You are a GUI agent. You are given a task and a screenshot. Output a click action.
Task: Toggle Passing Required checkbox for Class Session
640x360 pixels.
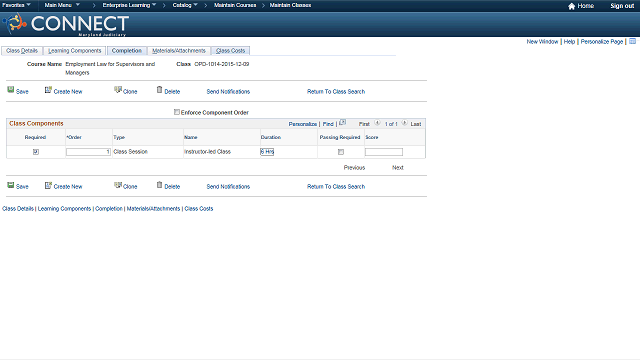341,152
